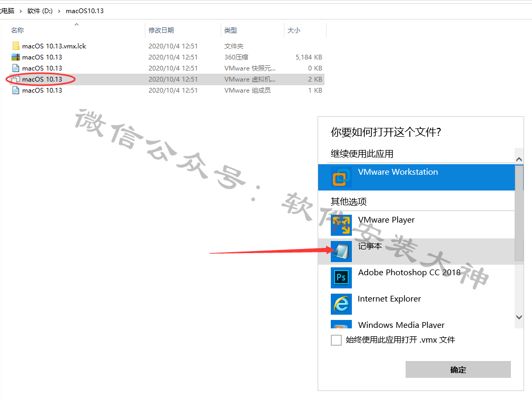Pick the 记事本 notepad icon
The height and width of the screenshot is (401, 532).
pos(341,252)
